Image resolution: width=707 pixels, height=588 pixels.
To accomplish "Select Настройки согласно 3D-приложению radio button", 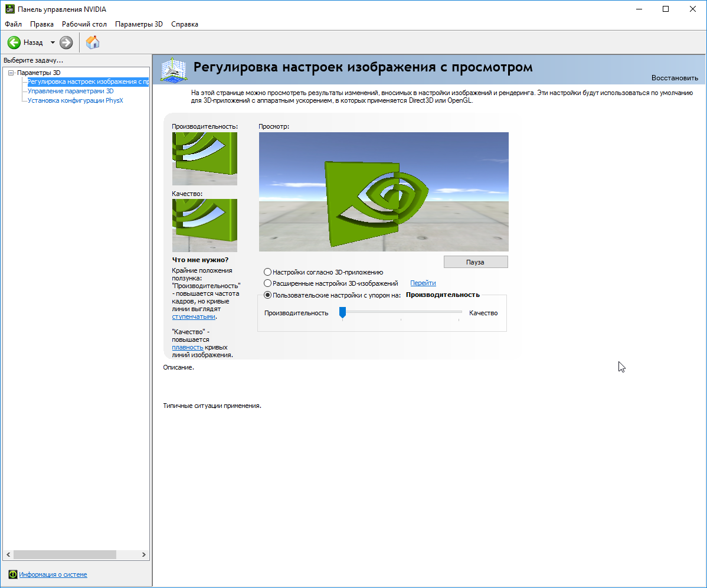I will (268, 272).
